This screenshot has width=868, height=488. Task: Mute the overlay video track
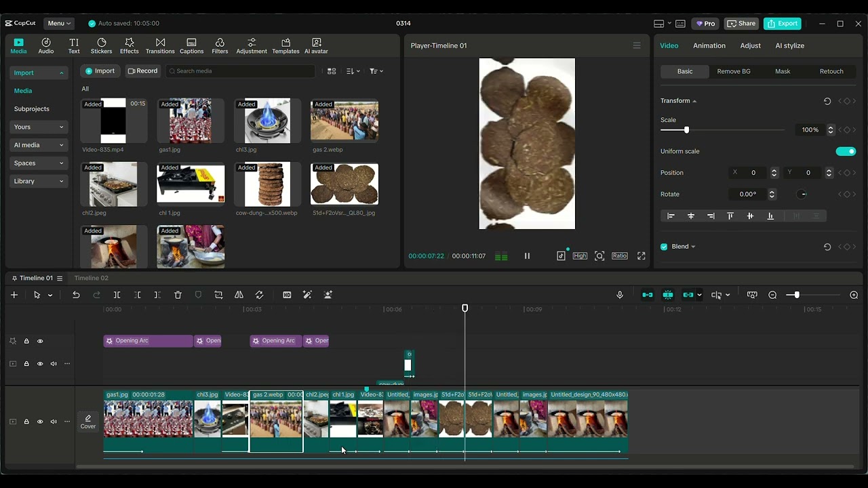click(x=54, y=364)
